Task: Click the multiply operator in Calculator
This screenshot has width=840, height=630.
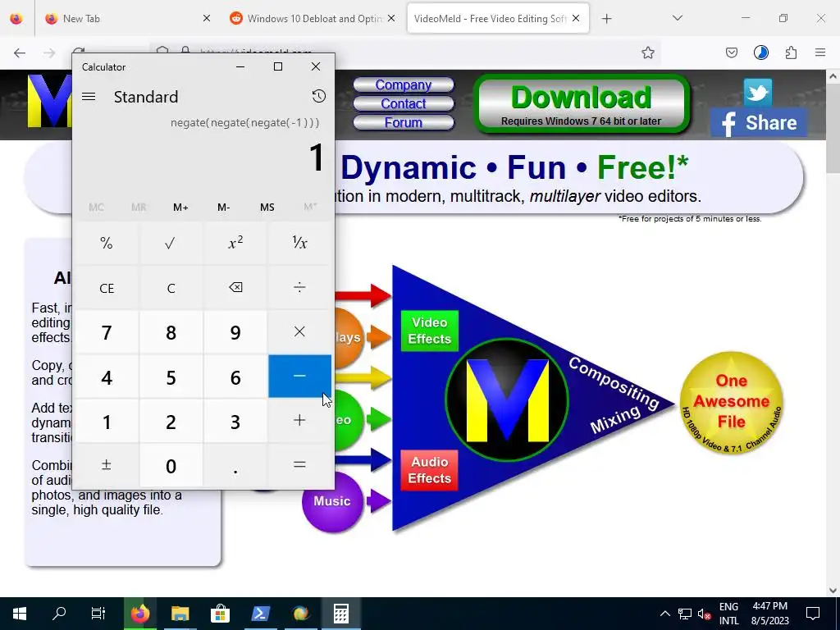Action: 299,332
